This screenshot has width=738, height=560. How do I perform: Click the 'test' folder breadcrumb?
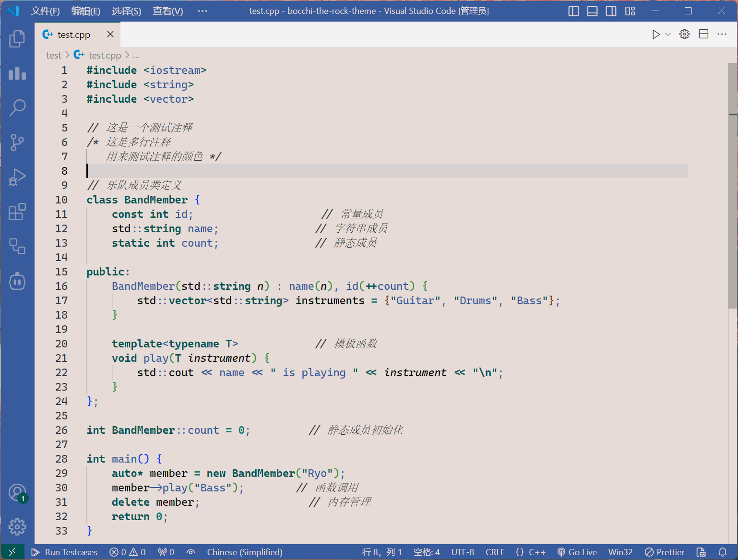pyautogui.click(x=54, y=55)
